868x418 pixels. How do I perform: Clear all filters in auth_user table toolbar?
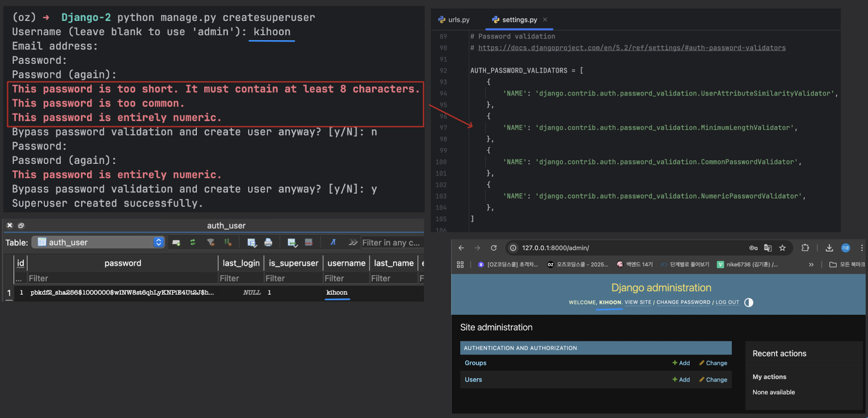tap(211, 242)
